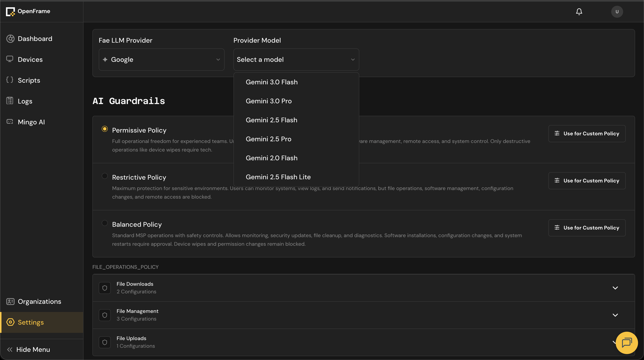644x360 pixels.
Task: Select the Permissive Policy radio button
Action: point(105,129)
